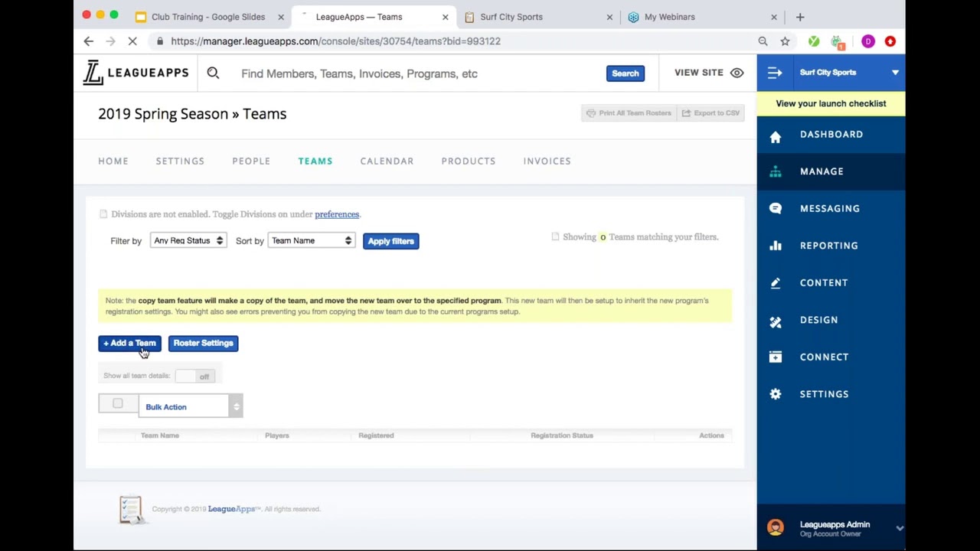Open the Invoices program tab

(547, 161)
